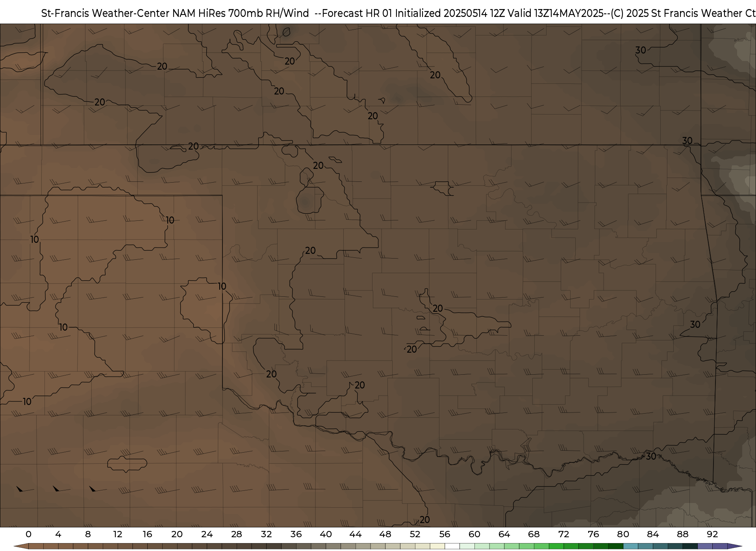Click the colorbar tick label 48
756x551 pixels.
tap(385, 534)
